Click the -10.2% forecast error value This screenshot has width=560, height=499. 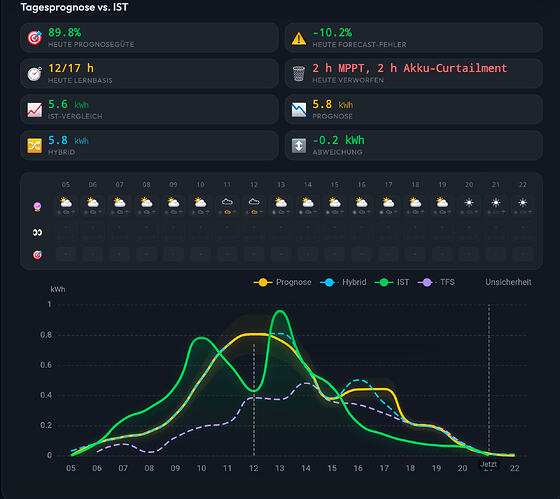[x=332, y=33]
